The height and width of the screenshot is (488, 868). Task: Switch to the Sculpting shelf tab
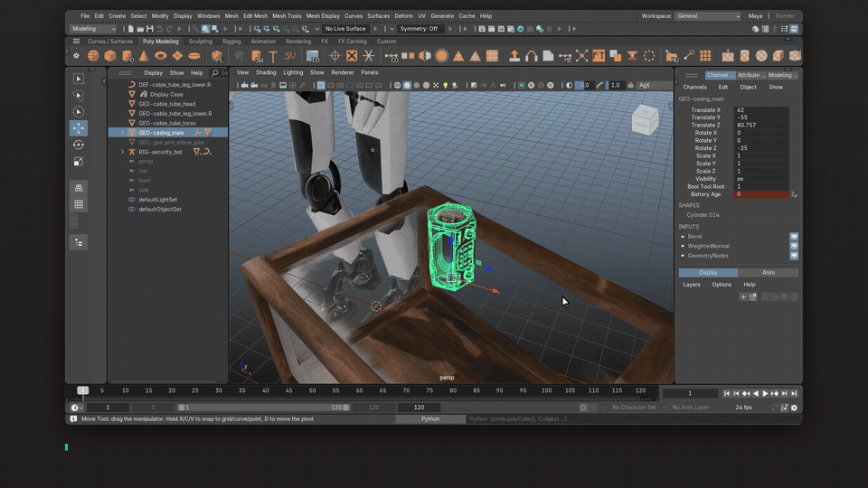click(x=201, y=42)
